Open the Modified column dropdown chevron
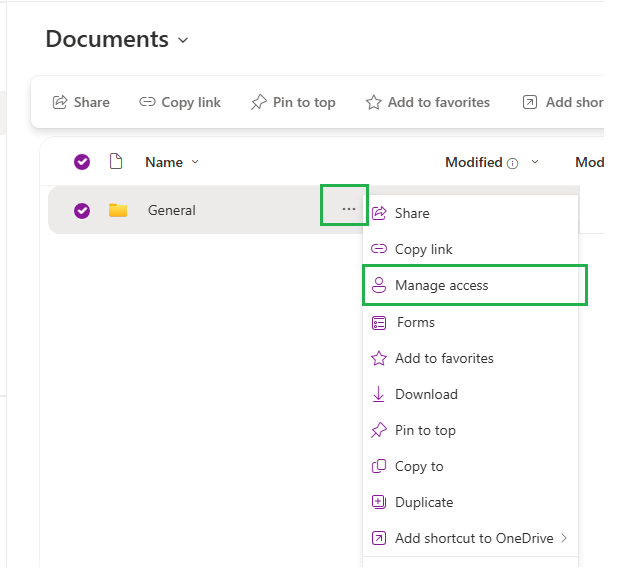 pos(535,162)
